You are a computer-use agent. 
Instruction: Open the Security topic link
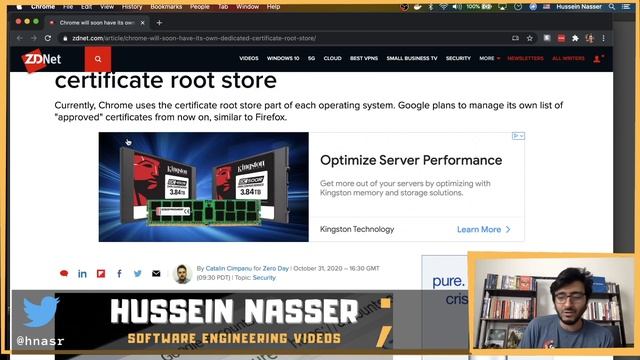(x=264, y=278)
